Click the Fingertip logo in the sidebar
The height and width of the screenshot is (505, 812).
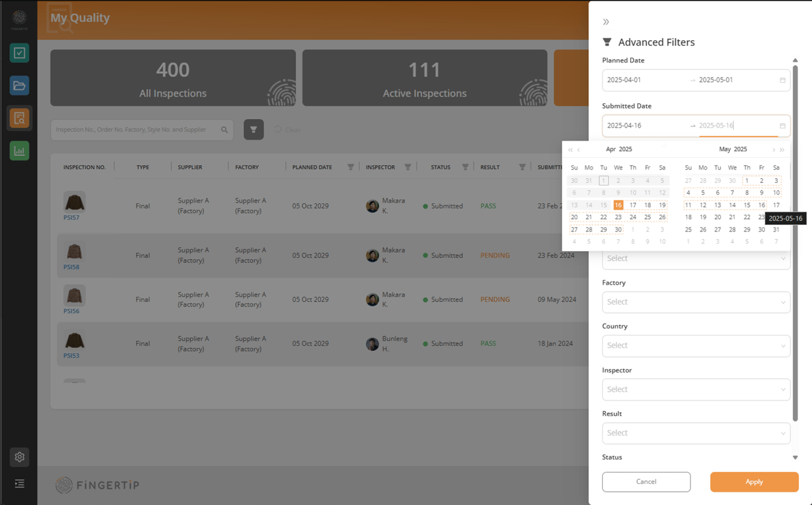[19, 18]
